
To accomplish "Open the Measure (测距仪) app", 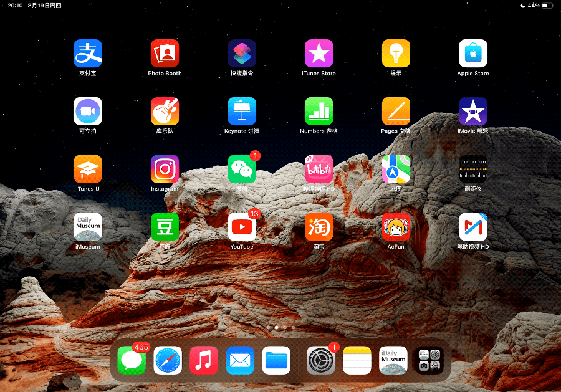I will coord(473,169).
